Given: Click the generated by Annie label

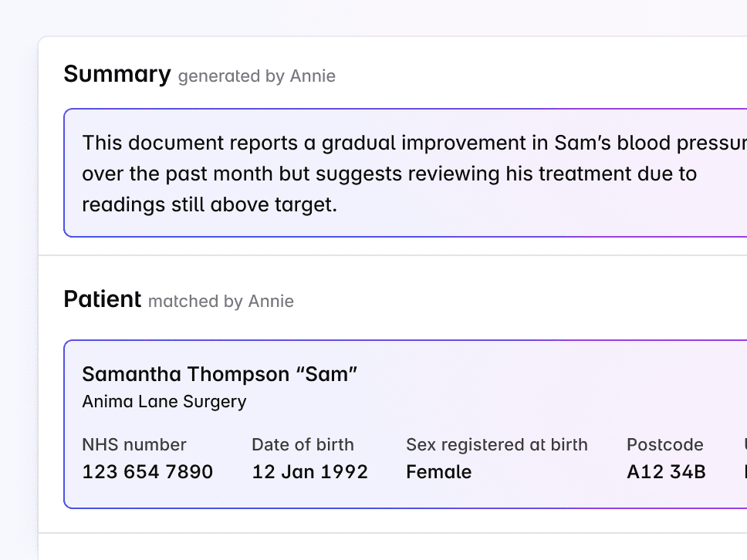Looking at the screenshot, I should (256, 76).
